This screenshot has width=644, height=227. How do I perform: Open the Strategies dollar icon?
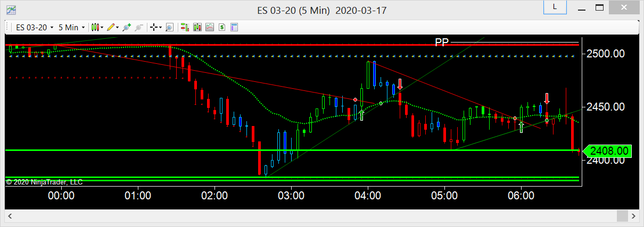(222, 27)
